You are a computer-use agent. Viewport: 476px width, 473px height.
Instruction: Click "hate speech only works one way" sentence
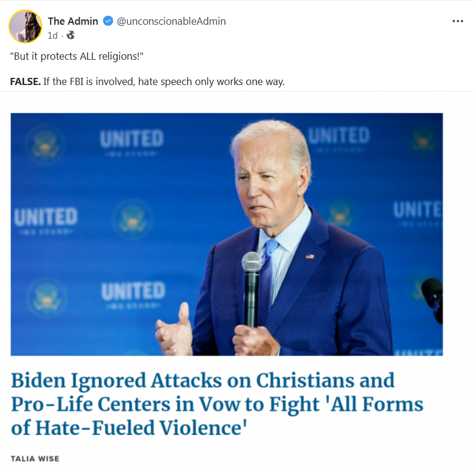211,81
